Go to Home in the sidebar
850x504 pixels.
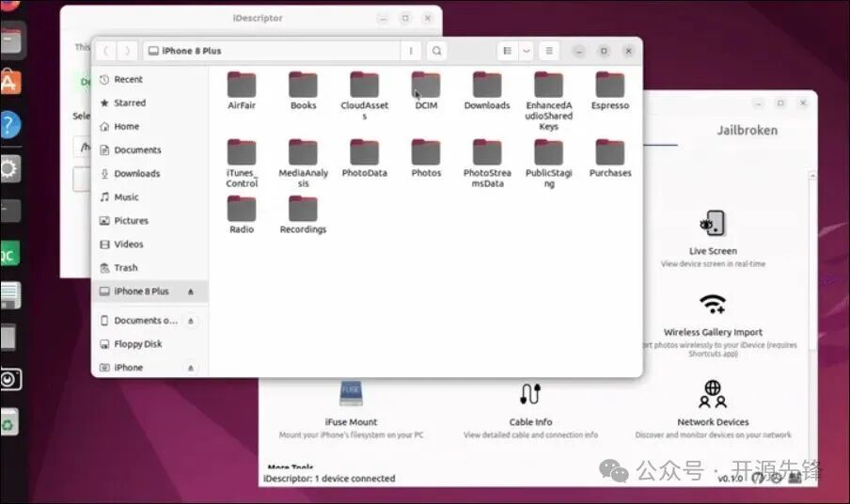150,126
